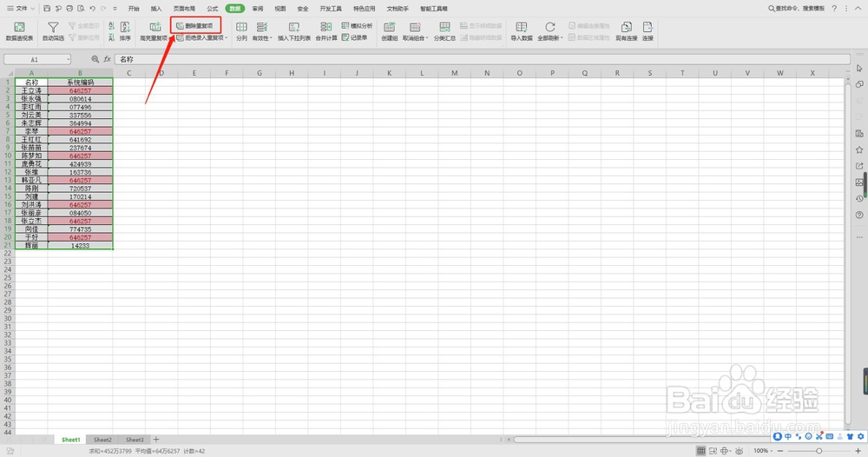Switch to page layout view in status bar

click(x=713, y=451)
